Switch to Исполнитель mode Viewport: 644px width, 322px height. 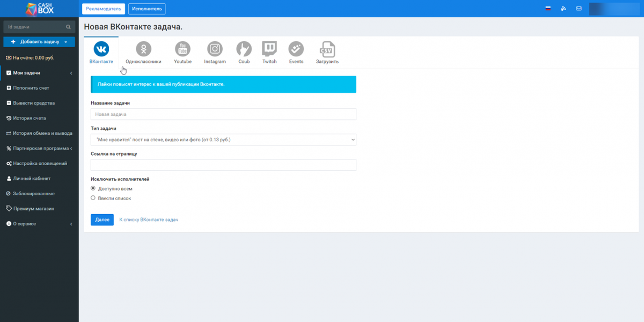pos(147,9)
